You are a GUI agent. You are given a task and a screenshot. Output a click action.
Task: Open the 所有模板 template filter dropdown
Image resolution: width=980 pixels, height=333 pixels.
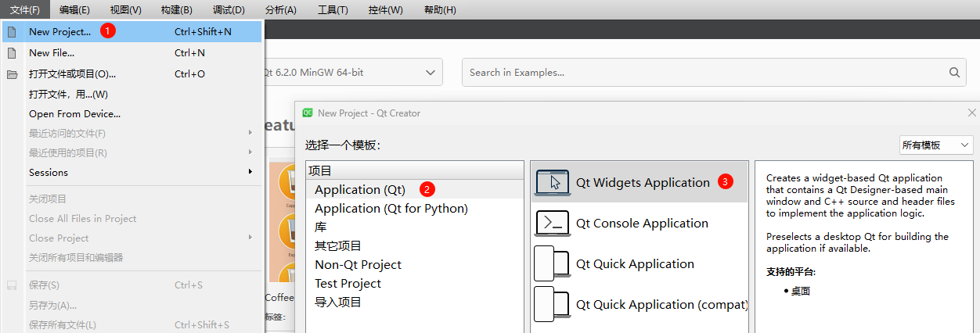[x=936, y=145]
